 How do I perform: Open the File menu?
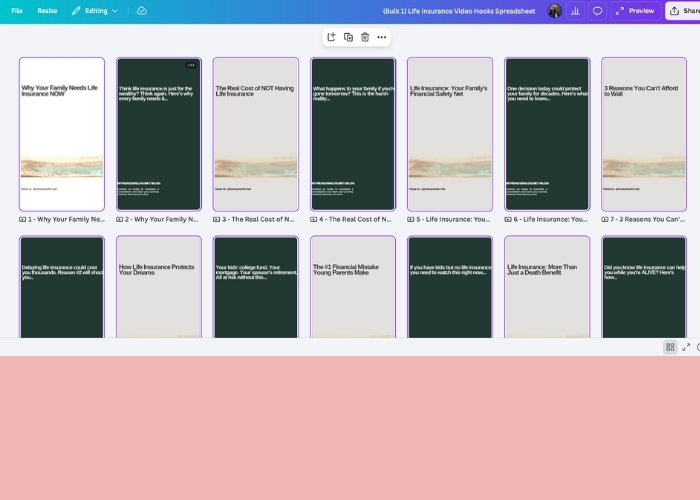(x=17, y=11)
